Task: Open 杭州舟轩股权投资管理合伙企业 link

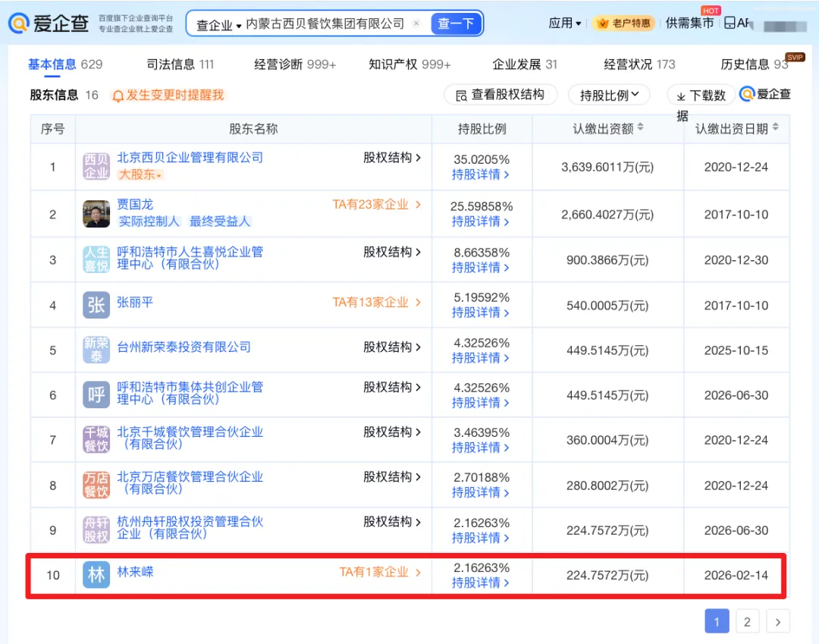Action: (190, 528)
